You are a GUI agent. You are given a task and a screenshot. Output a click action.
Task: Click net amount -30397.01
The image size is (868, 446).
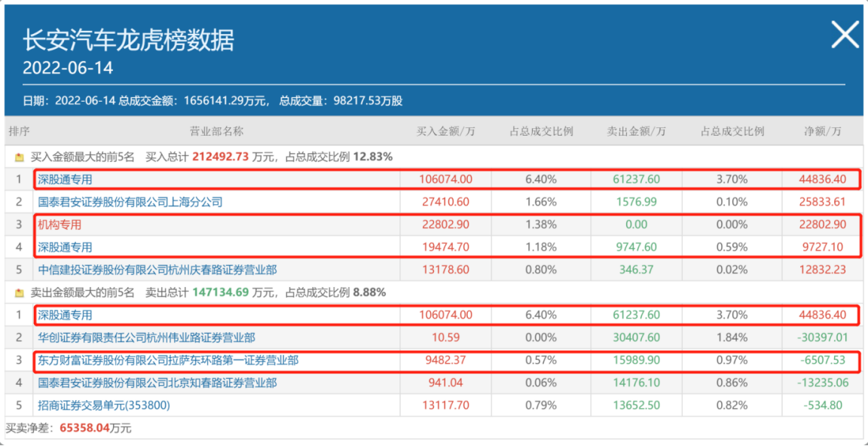pos(822,338)
